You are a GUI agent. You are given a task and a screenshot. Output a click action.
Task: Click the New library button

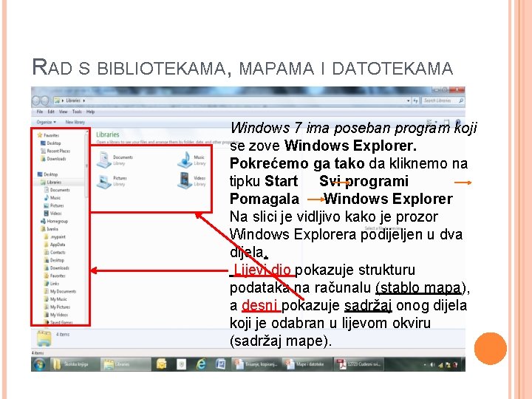(75, 122)
